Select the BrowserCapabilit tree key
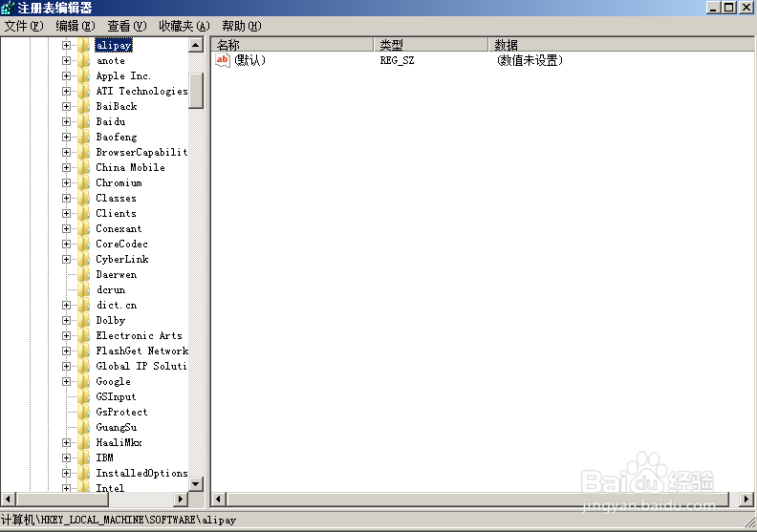 coord(141,153)
